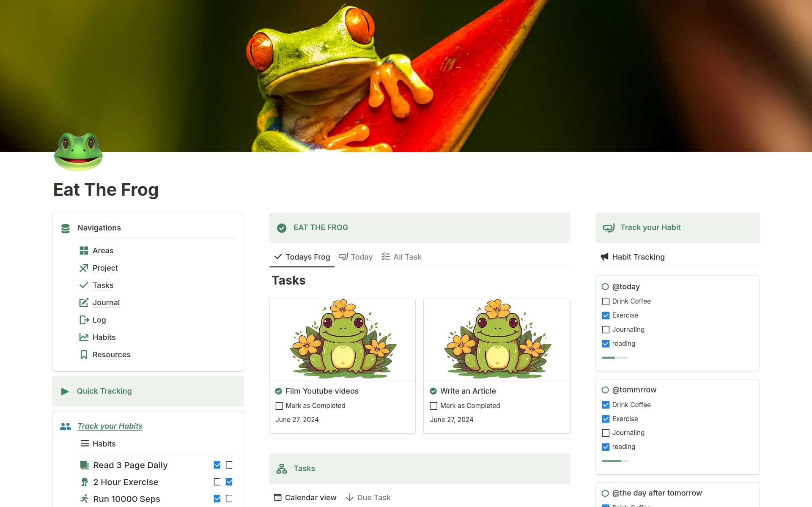Uncheck the reading checkbox under @tommrrow
Viewport: 812px width, 507px height.
(605, 447)
